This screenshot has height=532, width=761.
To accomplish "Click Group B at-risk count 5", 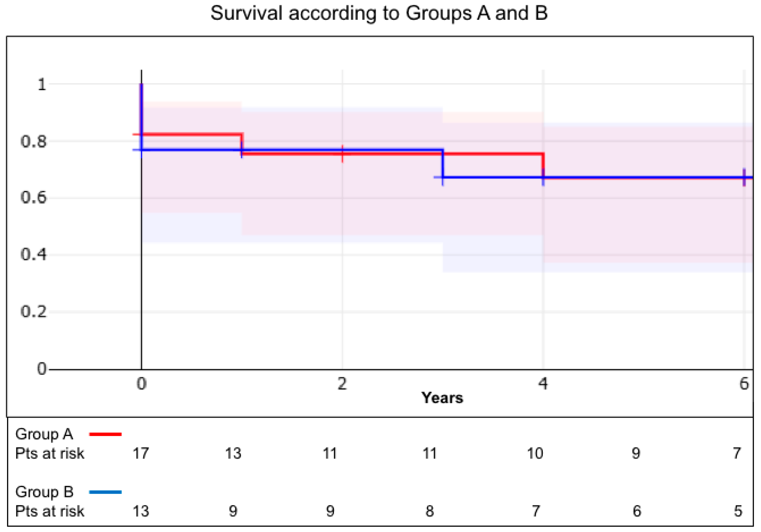I will 738,511.
